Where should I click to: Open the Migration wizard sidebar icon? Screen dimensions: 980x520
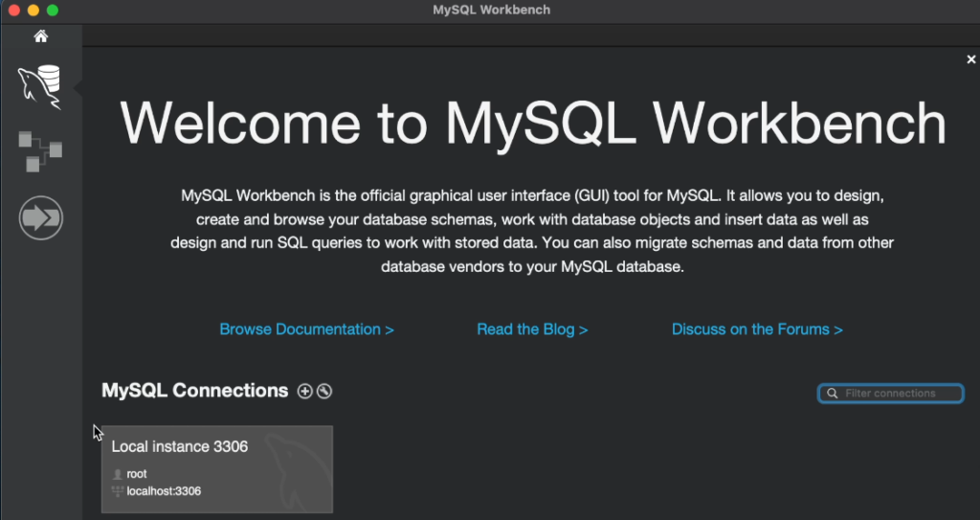coord(40,217)
